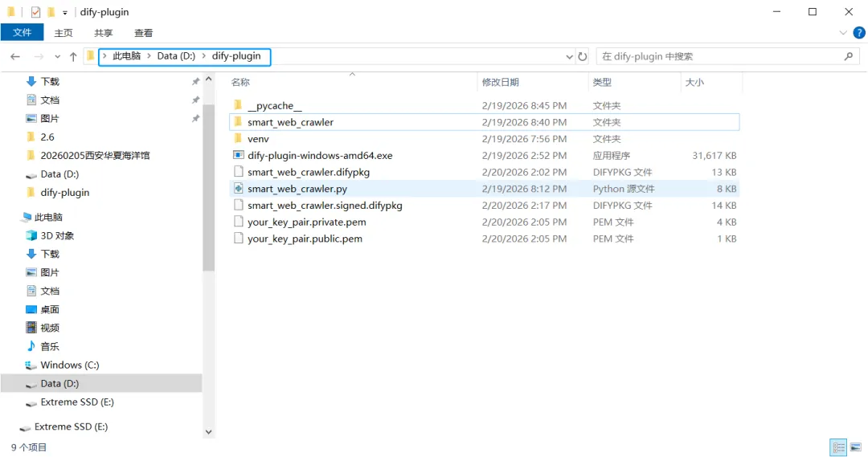Click the 9 个项目 status text
The width and height of the screenshot is (868, 457).
[x=29, y=447]
